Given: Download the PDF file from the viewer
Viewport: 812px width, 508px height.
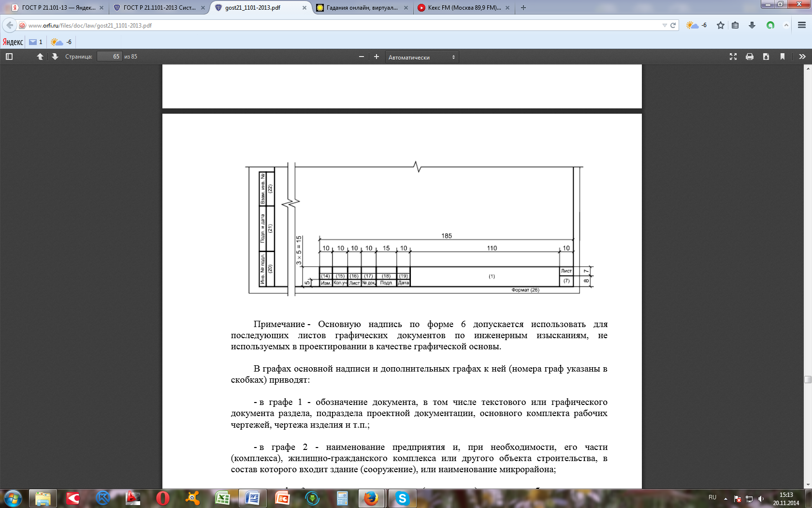Looking at the screenshot, I should coord(766,57).
